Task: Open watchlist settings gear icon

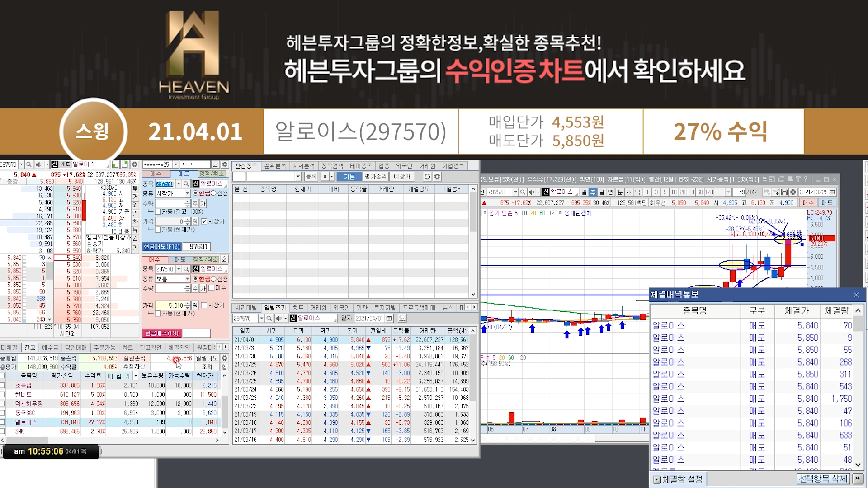Action: pyautogui.click(x=437, y=177)
